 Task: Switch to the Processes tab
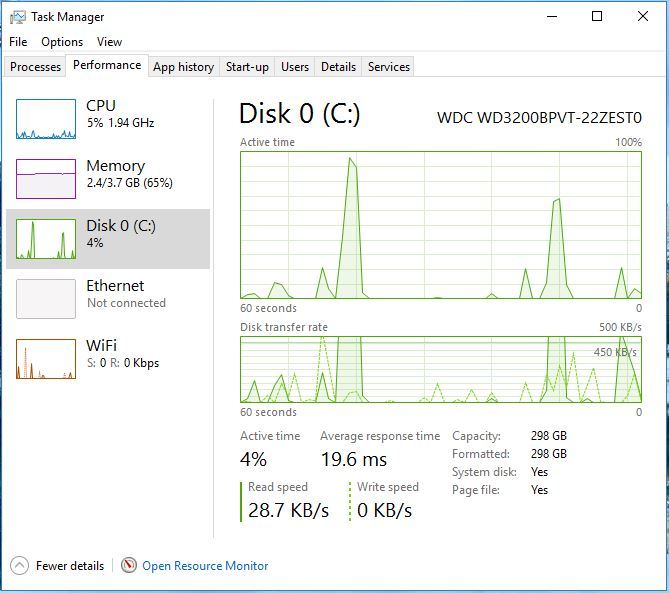pyautogui.click(x=35, y=67)
